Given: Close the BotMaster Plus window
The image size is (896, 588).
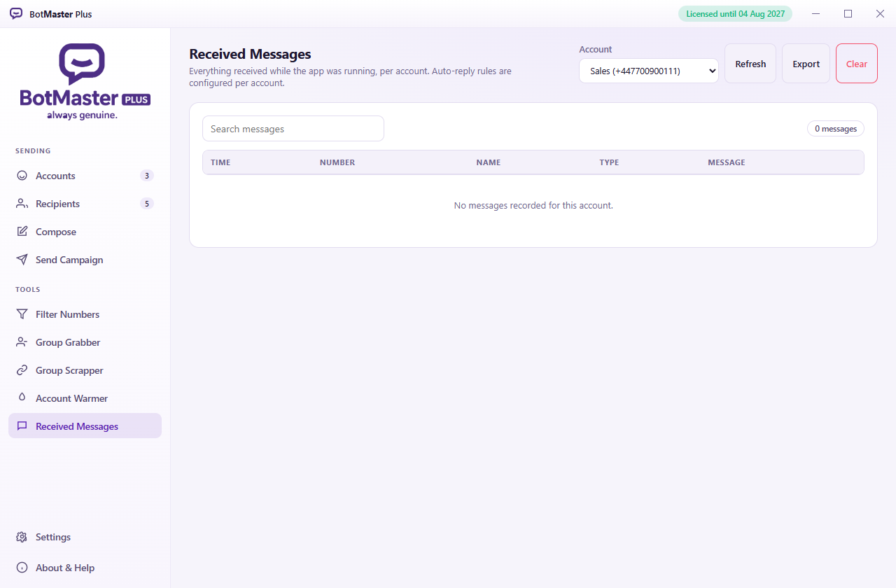Looking at the screenshot, I should click(880, 14).
